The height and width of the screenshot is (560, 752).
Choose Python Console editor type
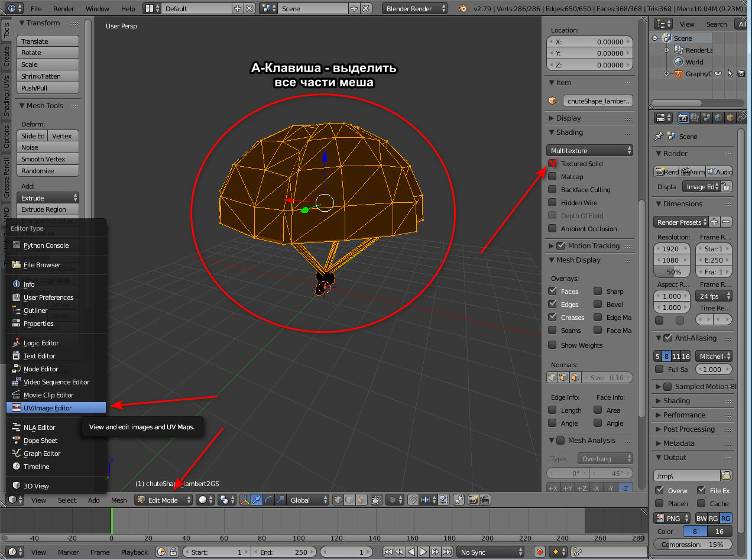coord(46,245)
